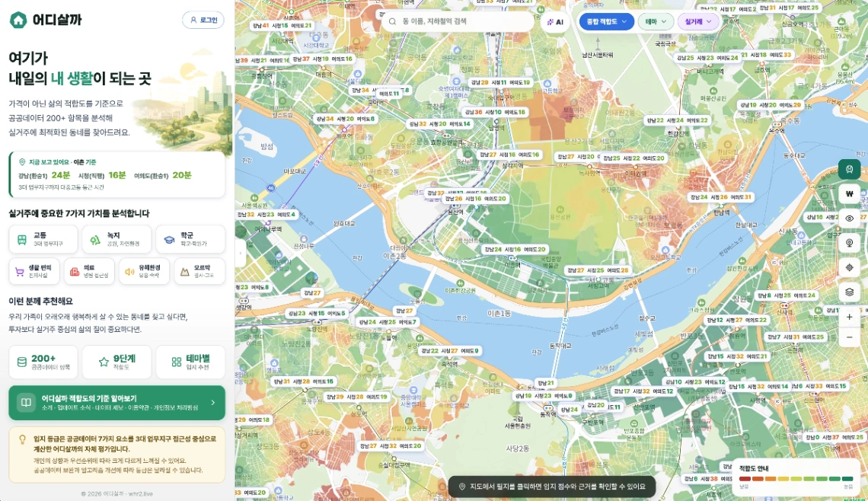Expand the 종합 적합도 dropdown
The height and width of the screenshot is (501, 868).
coord(606,21)
